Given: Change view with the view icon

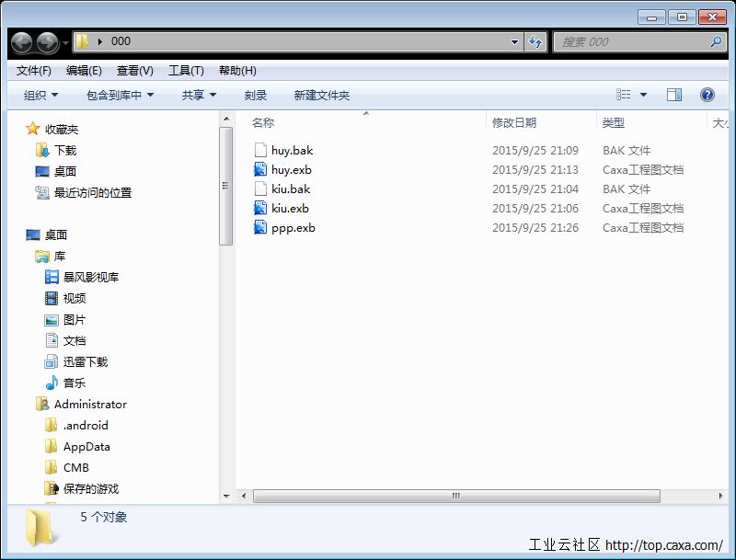Looking at the screenshot, I should click(x=624, y=95).
